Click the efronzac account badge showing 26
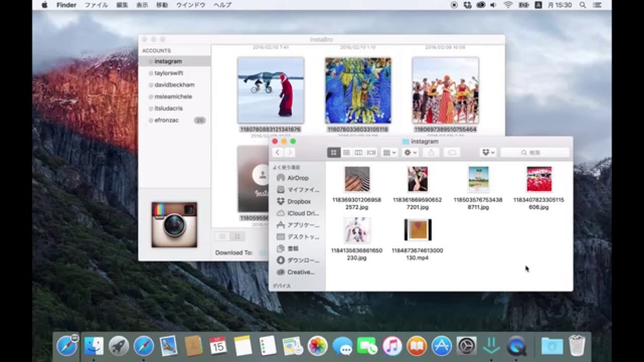Viewport: 644px width, 362px height. pos(200,120)
